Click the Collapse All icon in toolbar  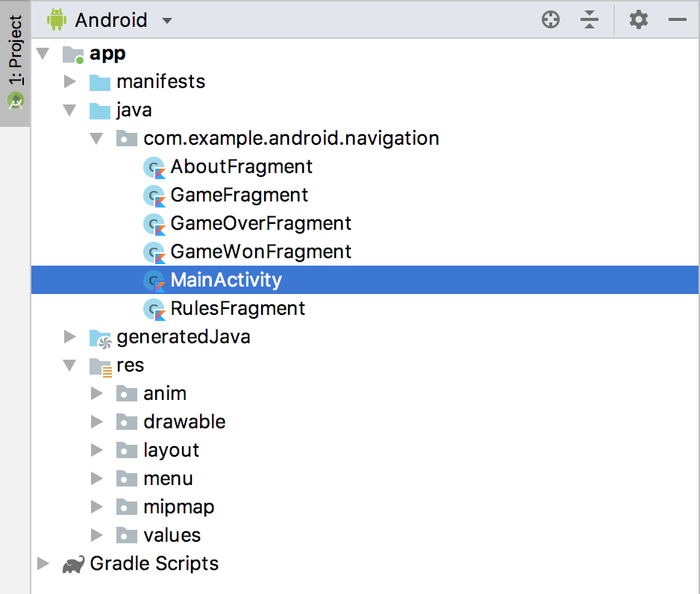[x=590, y=20]
